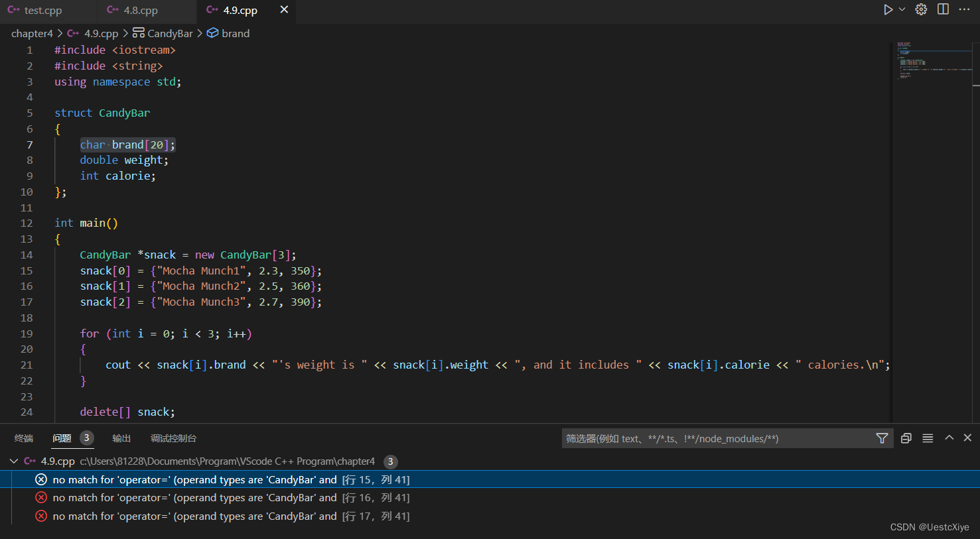This screenshot has height=539, width=980.
Task: Click the for loop header on line 19
Action: click(166, 333)
